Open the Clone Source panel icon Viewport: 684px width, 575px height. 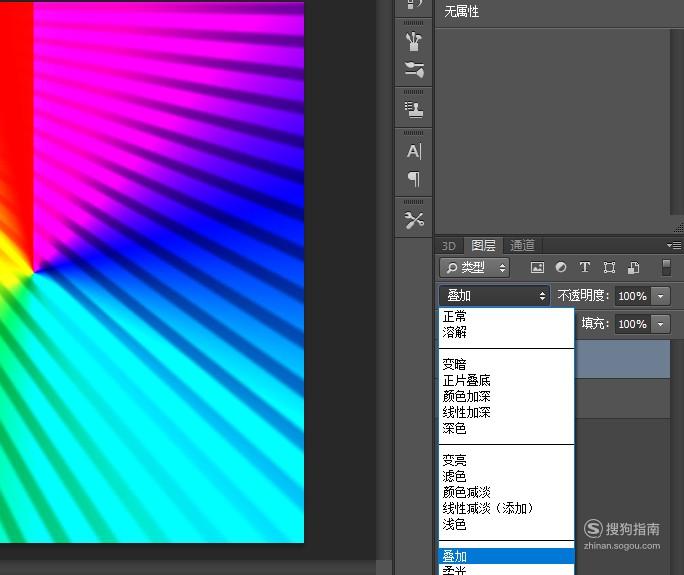[x=414, y=109]
